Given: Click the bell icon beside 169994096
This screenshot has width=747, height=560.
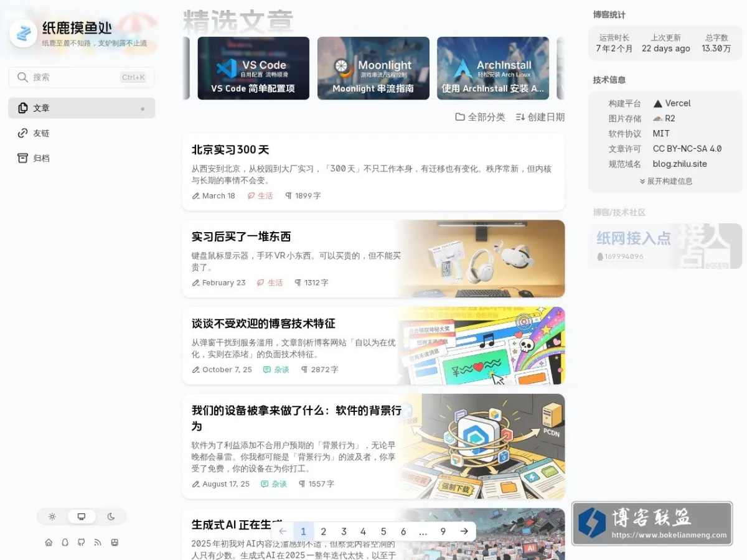Looking at the screenshot, I should pos(600,256).
